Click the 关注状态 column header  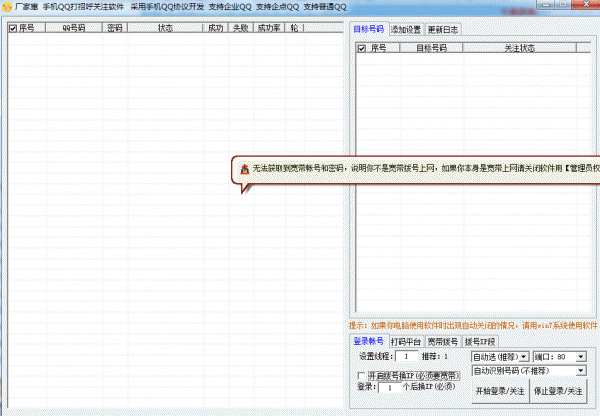pyautogui.click(x=519, y=48)
